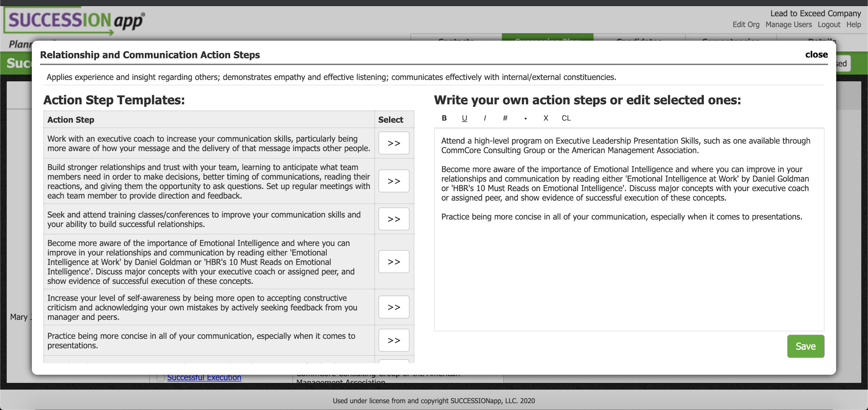Click the 'Become more aware' Emotional Intelligence paragraph in editor

(625, 183)
